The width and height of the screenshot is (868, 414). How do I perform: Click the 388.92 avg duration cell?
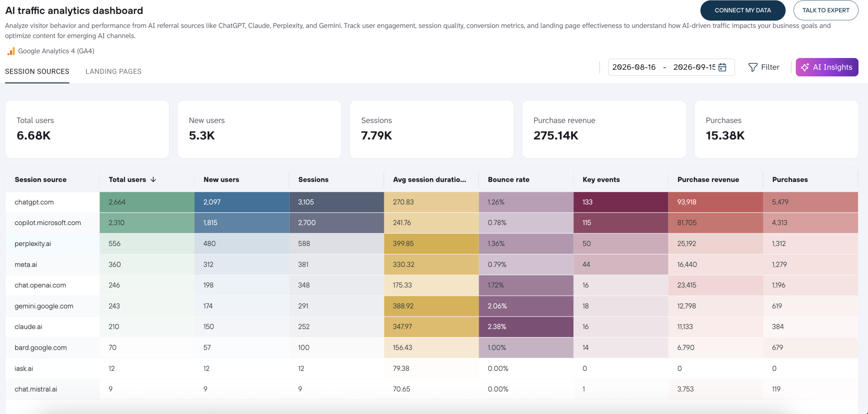tap(431, 306)
